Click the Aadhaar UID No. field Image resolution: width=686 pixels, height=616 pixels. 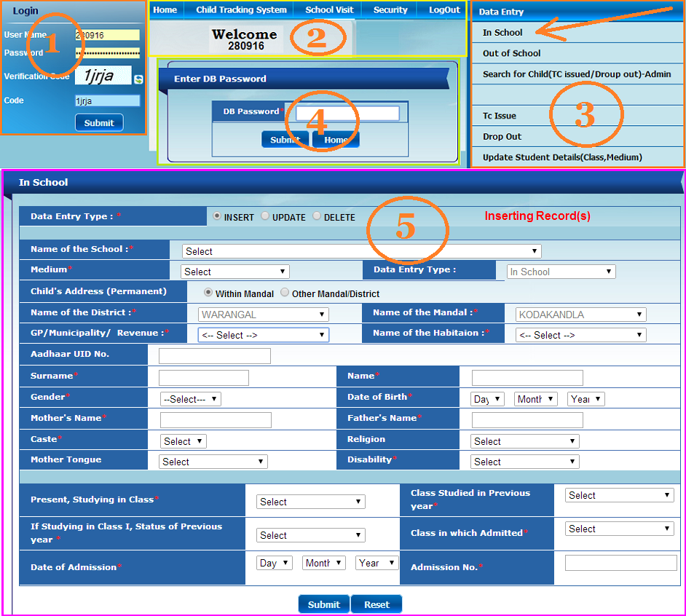pos(215,356)
